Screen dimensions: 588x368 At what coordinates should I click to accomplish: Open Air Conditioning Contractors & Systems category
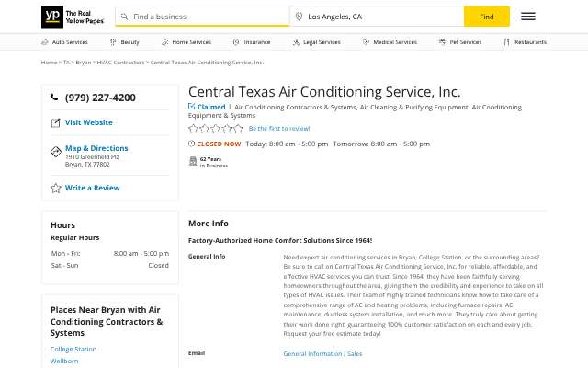click(x=295, y=107)
